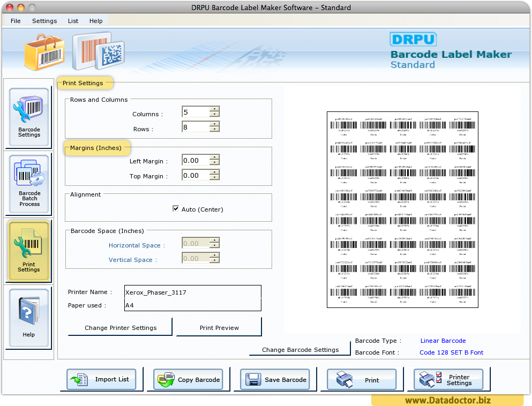Viewport: 532px width, 406px height.
Task: Decrease the Horizontal Space value
Action: point(214,245)
